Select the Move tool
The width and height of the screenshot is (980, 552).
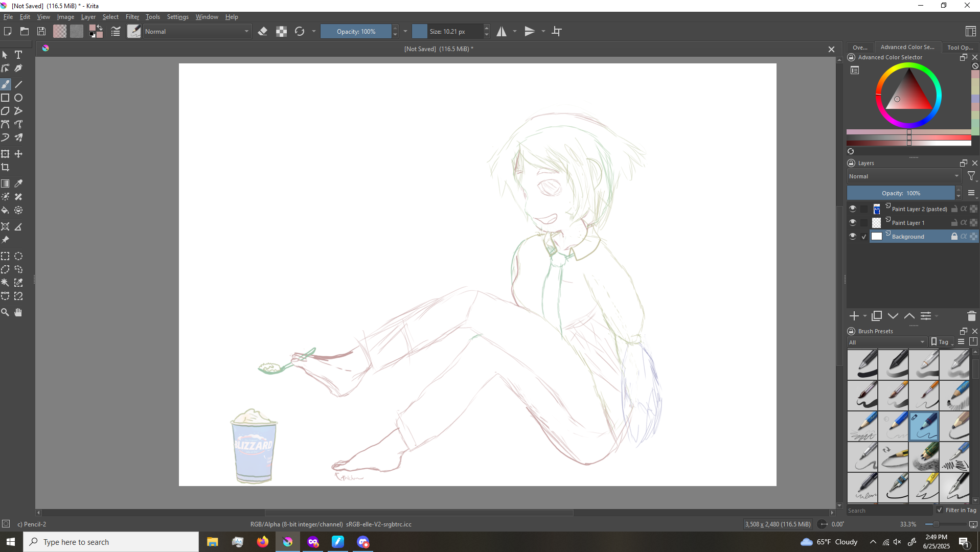18,154
